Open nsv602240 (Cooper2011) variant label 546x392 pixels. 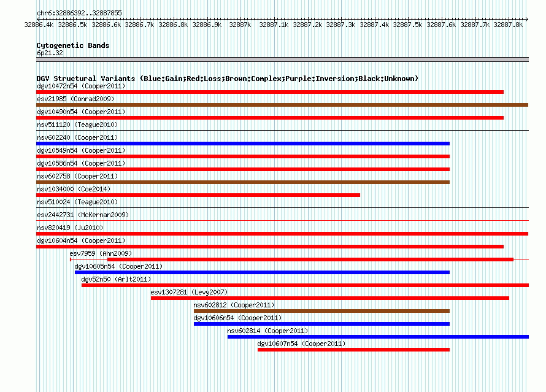pyautogui.click(x=77, y=137)
